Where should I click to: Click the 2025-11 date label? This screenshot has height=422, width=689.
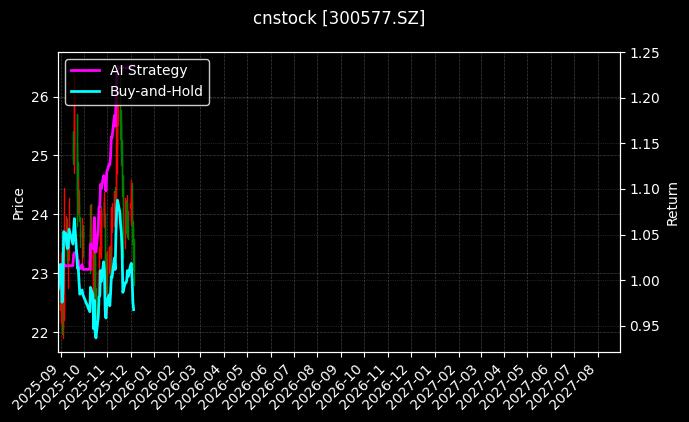coord(81,387)
